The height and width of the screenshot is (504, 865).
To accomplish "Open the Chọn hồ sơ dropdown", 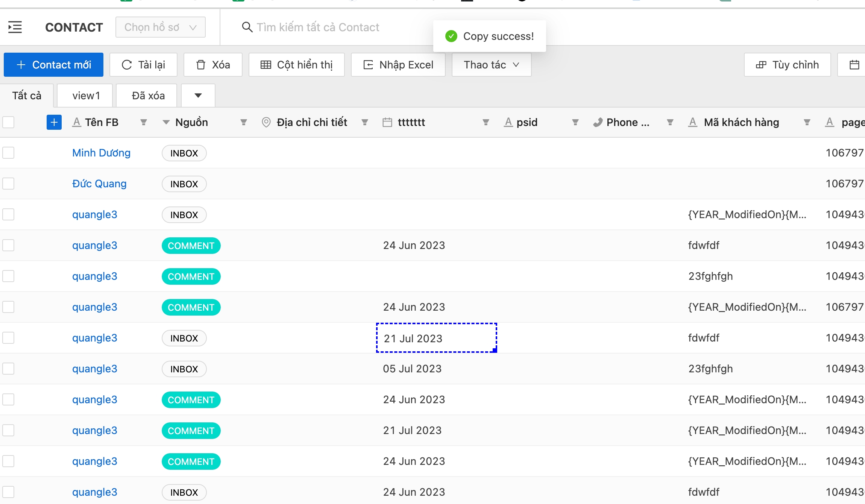I will pyautogui.click(x=160, y=27).
